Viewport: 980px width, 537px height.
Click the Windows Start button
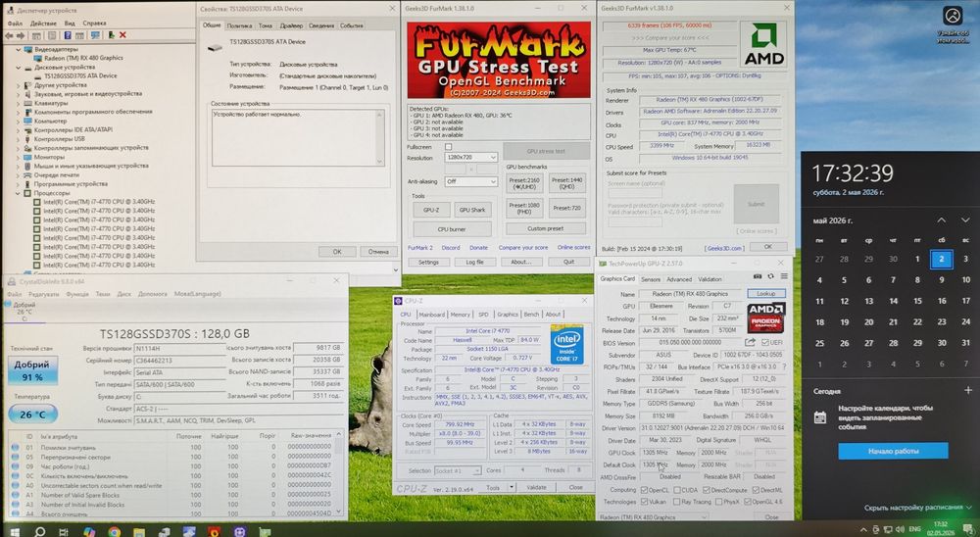click(15, 531)
